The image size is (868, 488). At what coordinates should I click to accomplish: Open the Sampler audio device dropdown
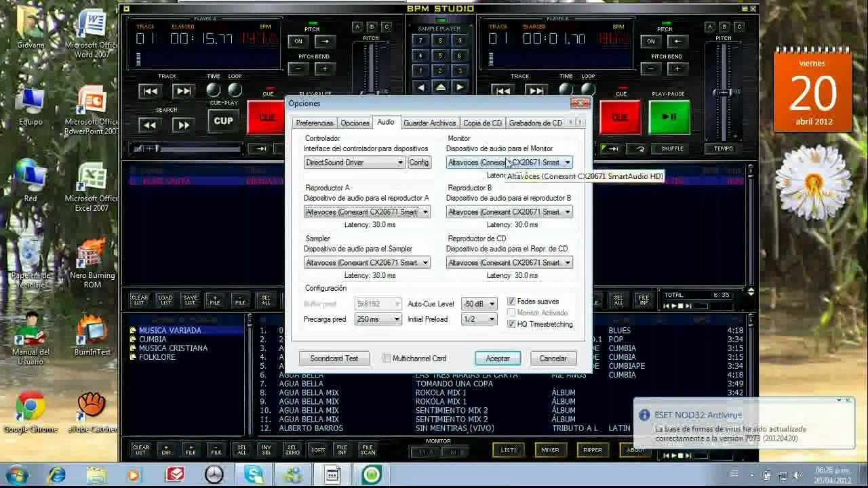(x=367, y=263)
